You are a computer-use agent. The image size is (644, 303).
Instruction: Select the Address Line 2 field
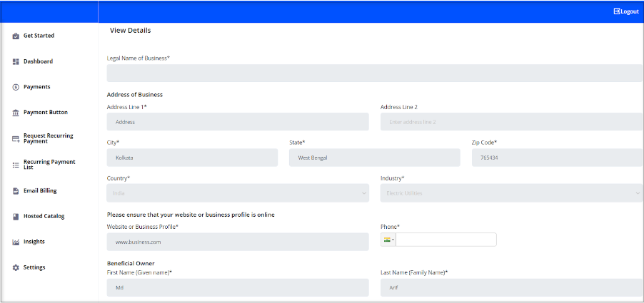[x=511, y=122]
